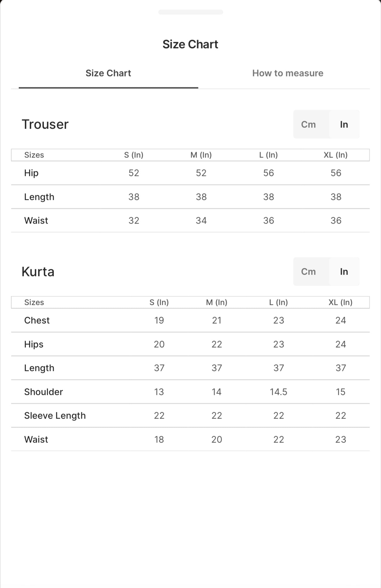Click the 14.5 shoulder value for L
Viewport: 381px width, 588px height.
[278, 392]
